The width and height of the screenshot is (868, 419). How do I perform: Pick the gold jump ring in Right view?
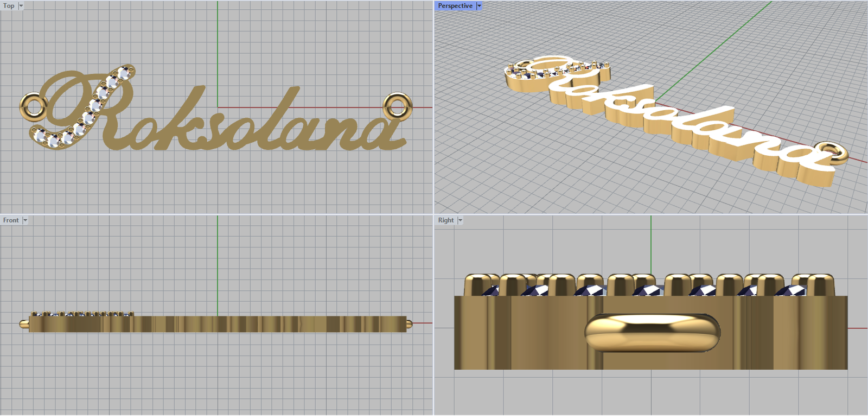point(651,332)
